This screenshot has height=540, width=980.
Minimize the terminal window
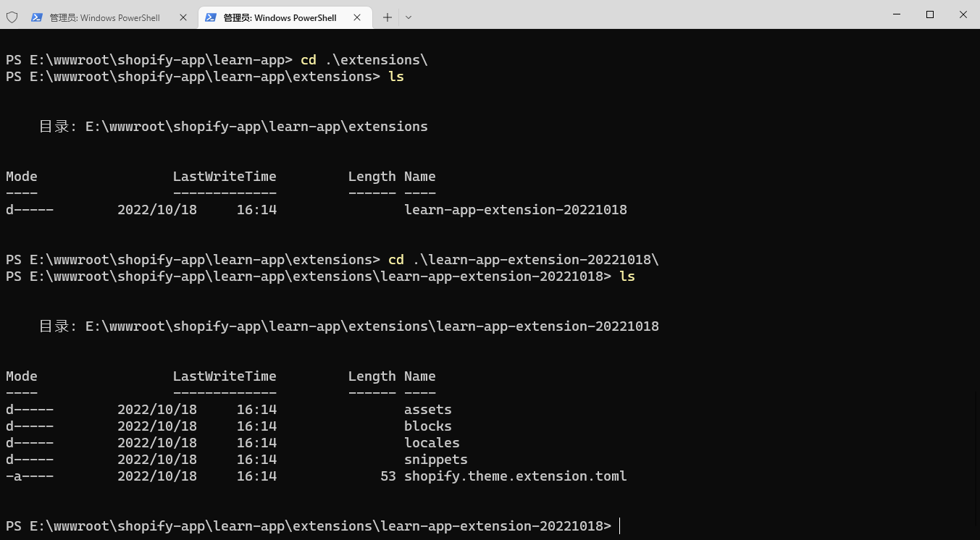tap(897, 14)
